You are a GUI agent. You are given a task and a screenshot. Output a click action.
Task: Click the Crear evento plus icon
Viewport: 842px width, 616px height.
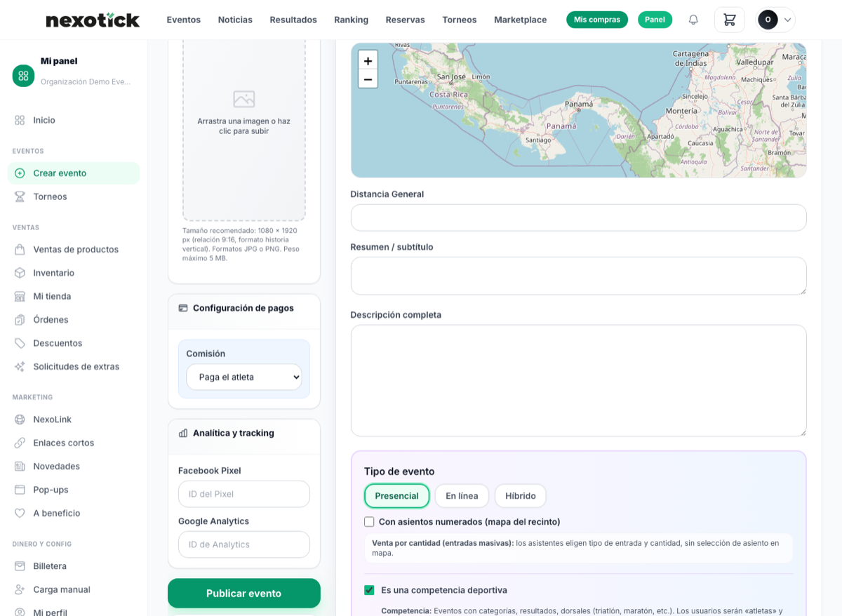tap(20, 173)
